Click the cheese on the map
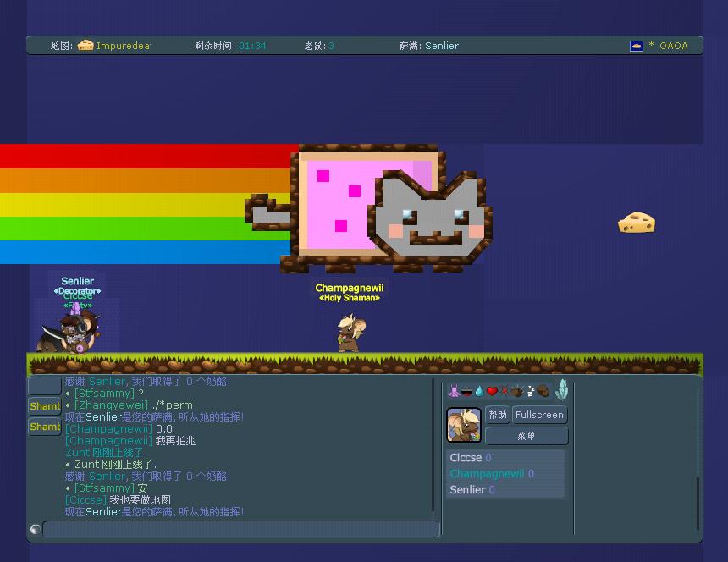 pyautogui.click(x=637, y=223)
